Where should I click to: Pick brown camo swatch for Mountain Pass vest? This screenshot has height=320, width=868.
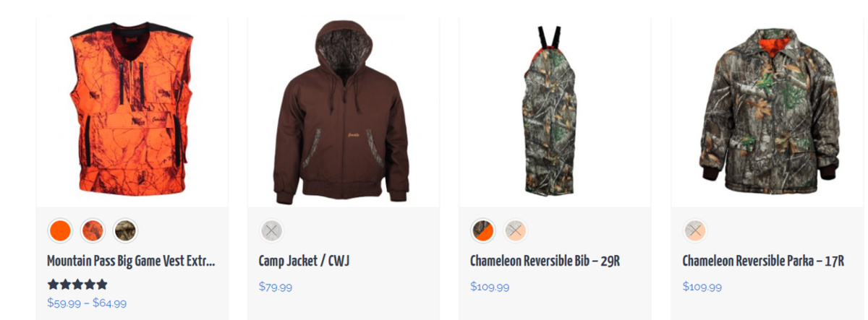point(125,231)
